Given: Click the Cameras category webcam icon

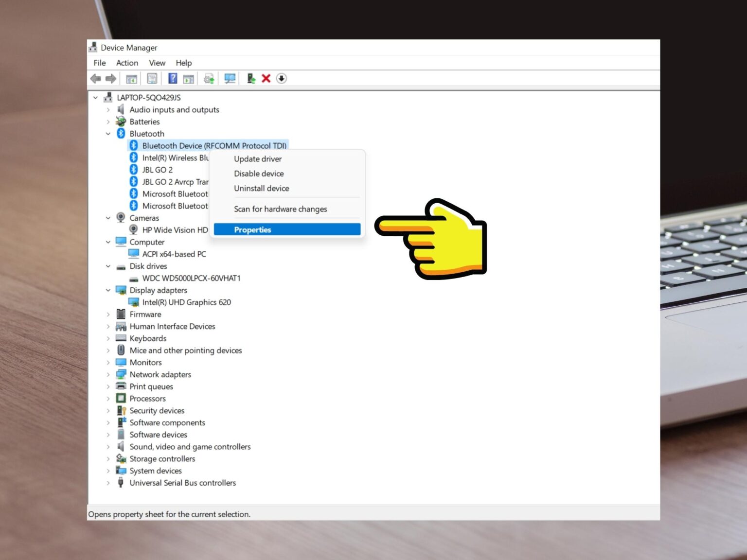Looking at the screenshot, I should 121,218.
